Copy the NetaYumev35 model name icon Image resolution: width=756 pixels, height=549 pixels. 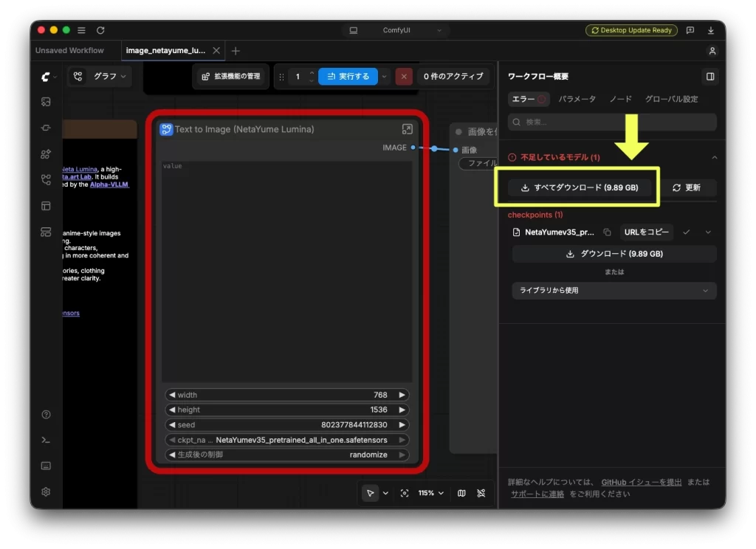607,232
